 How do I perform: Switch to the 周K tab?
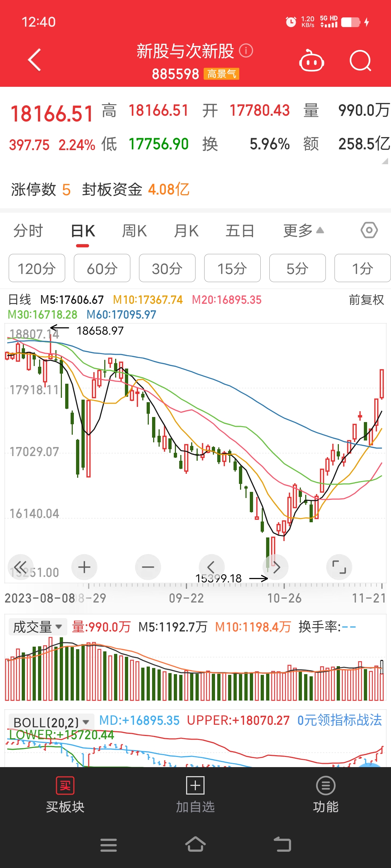coord(134,231)
